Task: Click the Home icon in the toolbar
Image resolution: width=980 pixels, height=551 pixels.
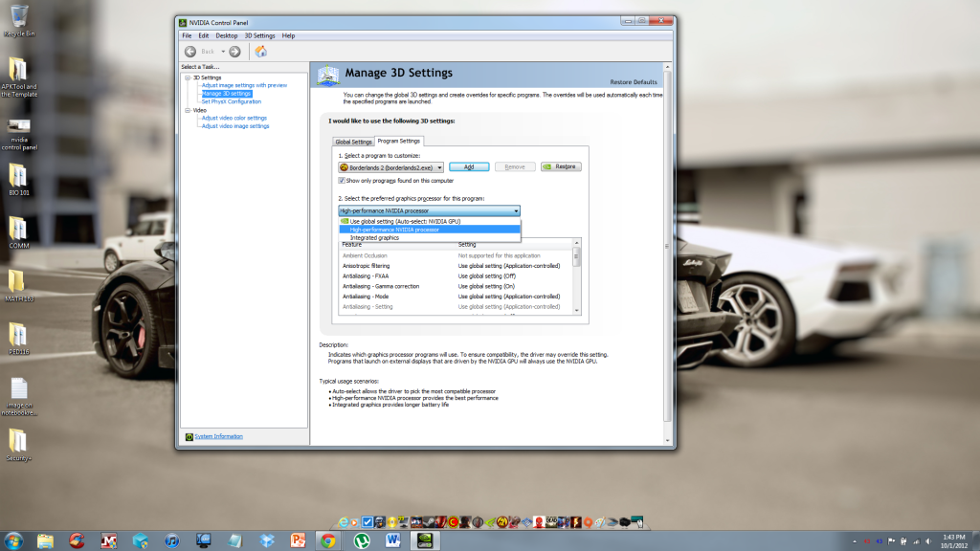Action: [x=260, y=52]
